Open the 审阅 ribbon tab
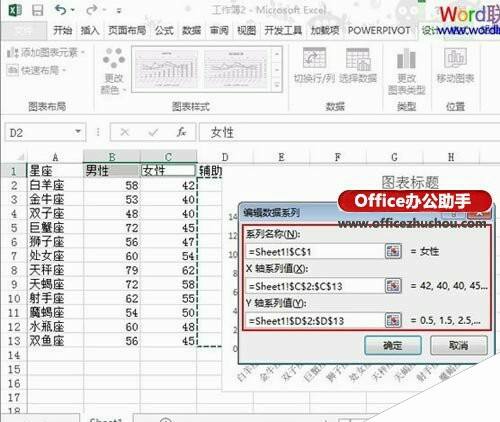The image size is (500, 422). point(219,30)
